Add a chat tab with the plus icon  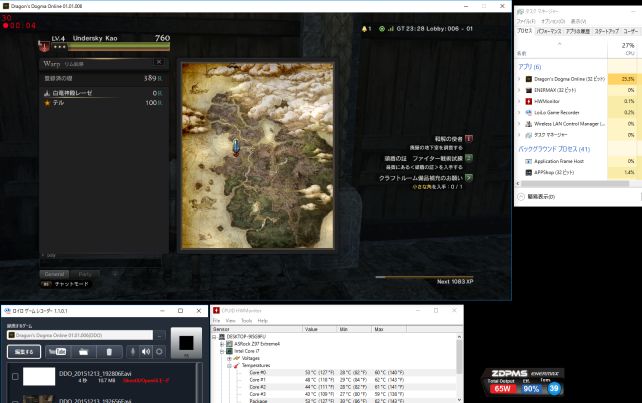coord(115,274)
